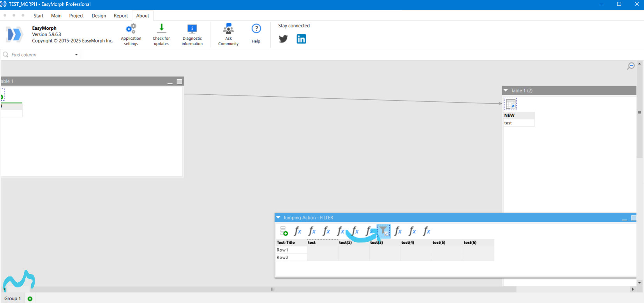Click the down arrow of vertical scrollbar
This screenshot has height=303, width=644.
coord(639,283)
